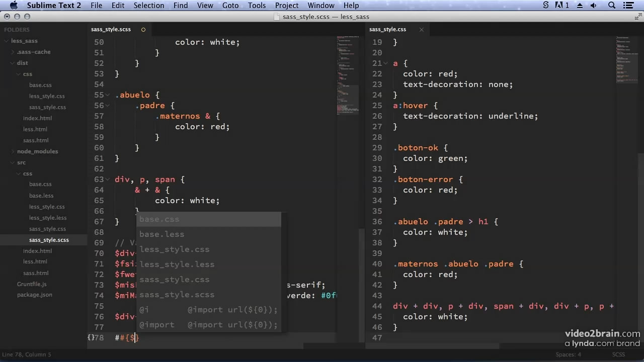The width and height of the screenshot is (644, 362).
Task: Open the File menu
Action: click(x=96, y=6)
